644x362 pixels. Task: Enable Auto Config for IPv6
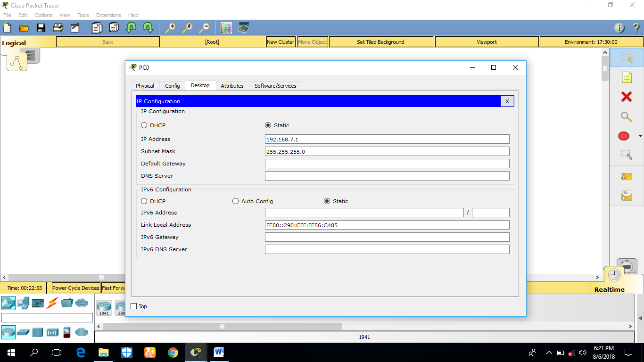(x=235, y=201)
